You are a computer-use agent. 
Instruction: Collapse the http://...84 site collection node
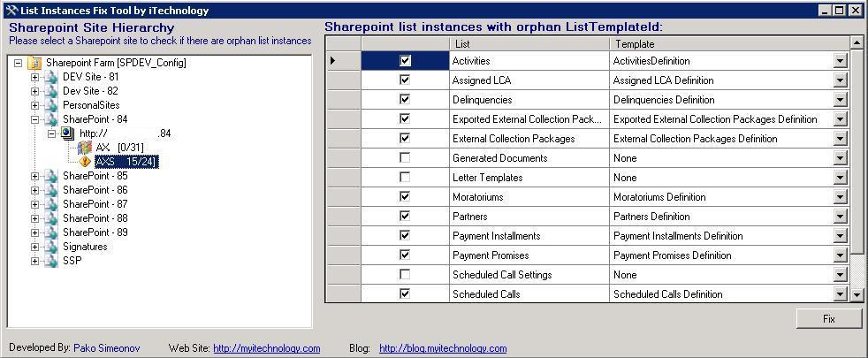tap(52, 133)
